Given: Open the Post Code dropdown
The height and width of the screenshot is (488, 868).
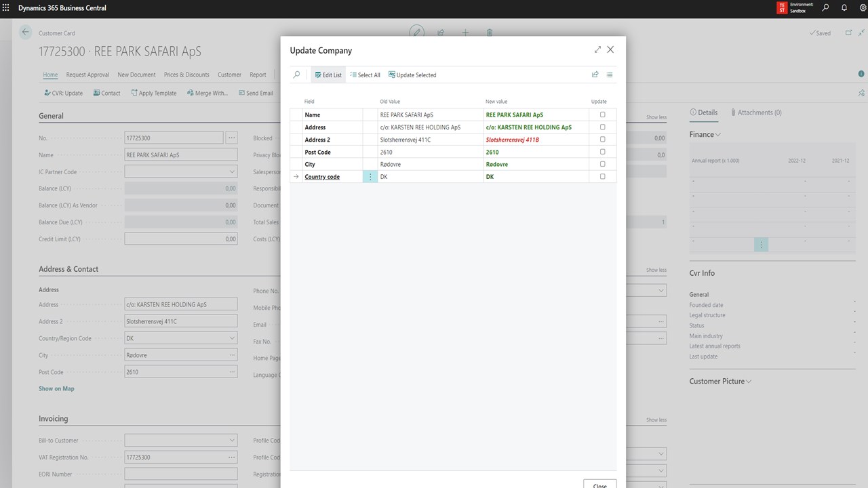Looking at the screenshot, I should coord(232,371).
